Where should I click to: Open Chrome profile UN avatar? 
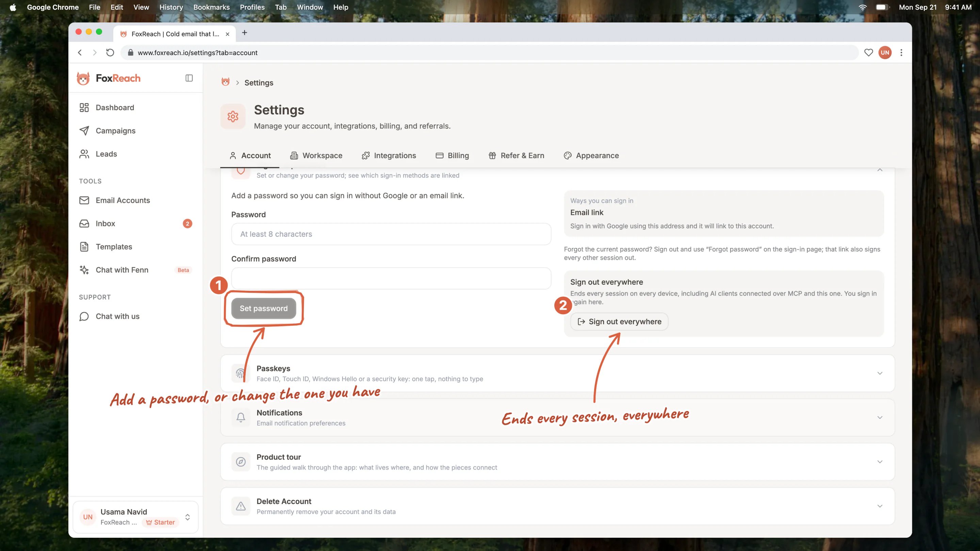click(x=885, y=52)
